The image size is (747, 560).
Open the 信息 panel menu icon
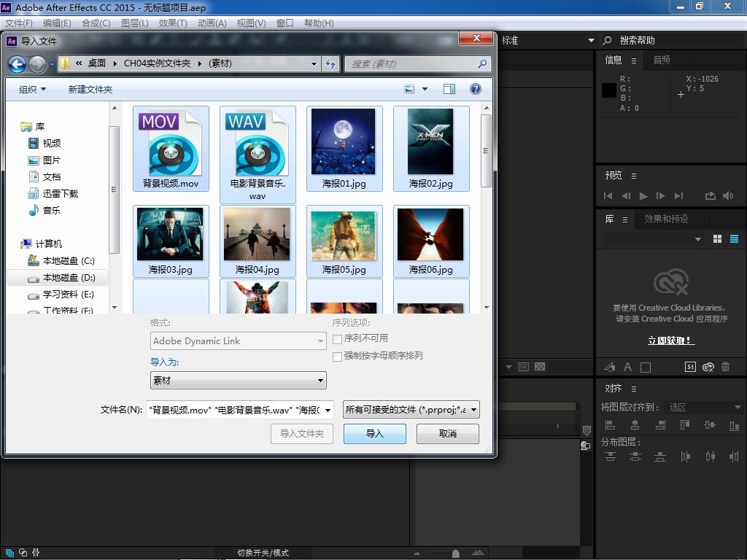(x=634, y=61)
